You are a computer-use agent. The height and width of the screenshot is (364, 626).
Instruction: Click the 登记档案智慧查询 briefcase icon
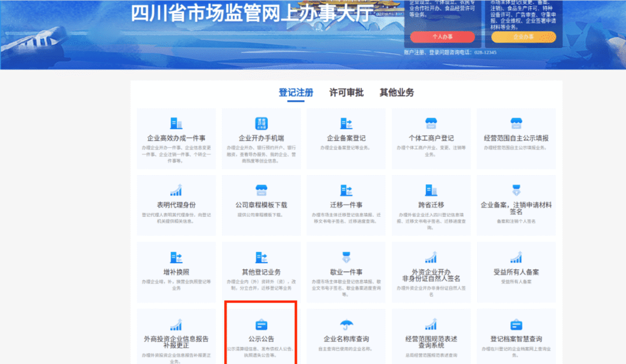click(516, 325)
